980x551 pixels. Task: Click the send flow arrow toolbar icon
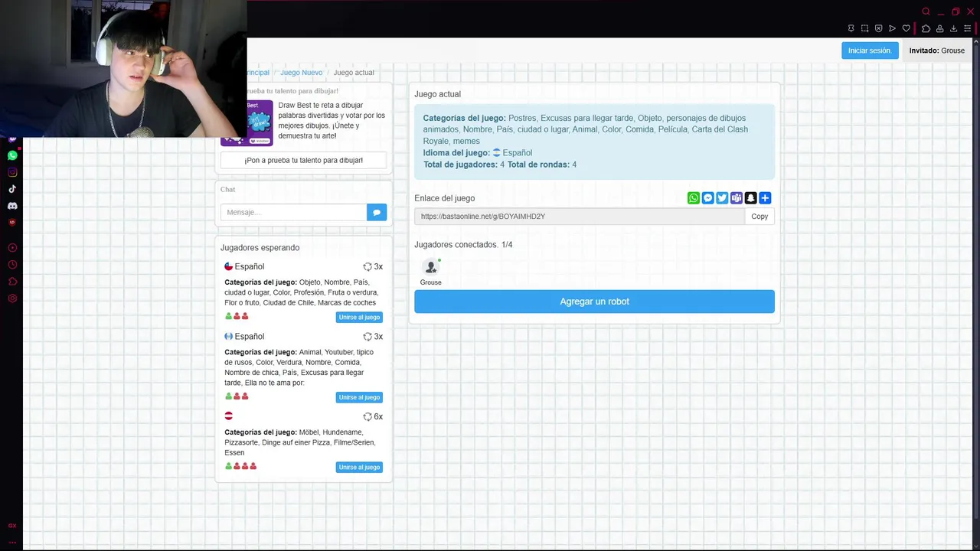click(x=892, y=28)
